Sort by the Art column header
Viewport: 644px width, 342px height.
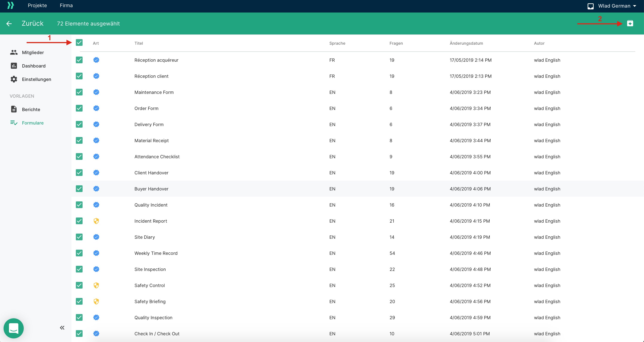click(96, 43)
